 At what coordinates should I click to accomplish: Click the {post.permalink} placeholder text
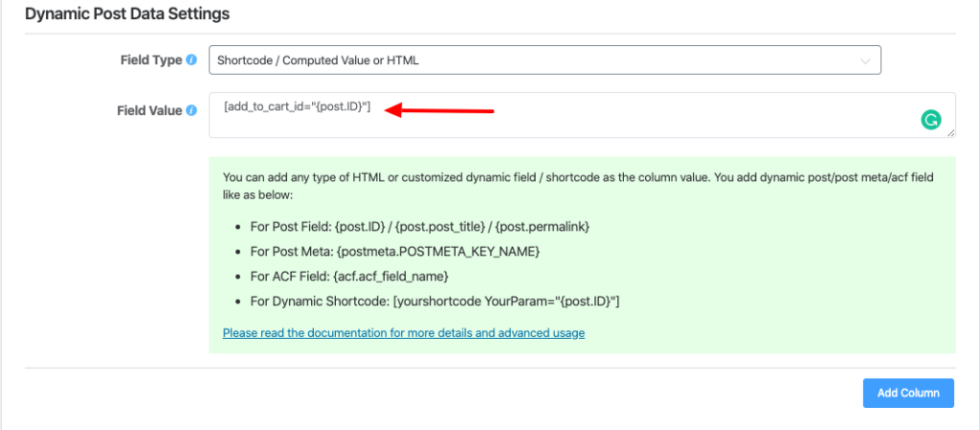point(542,226)
